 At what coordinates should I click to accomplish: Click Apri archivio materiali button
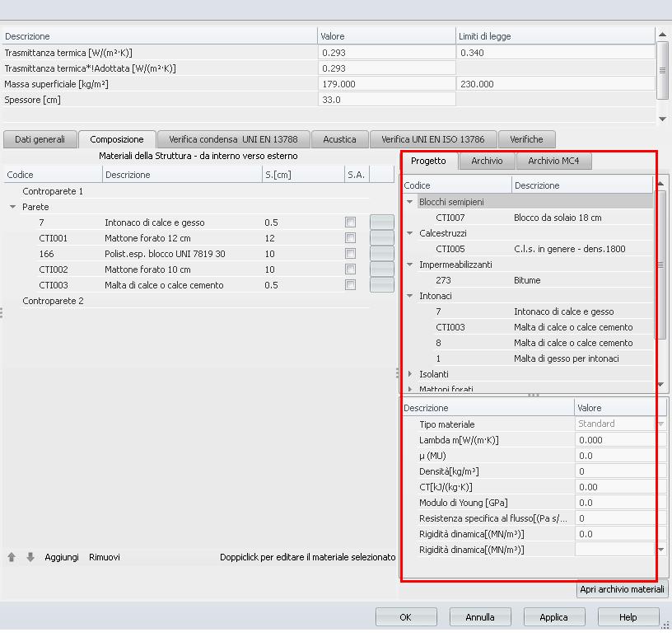[622, 589]
